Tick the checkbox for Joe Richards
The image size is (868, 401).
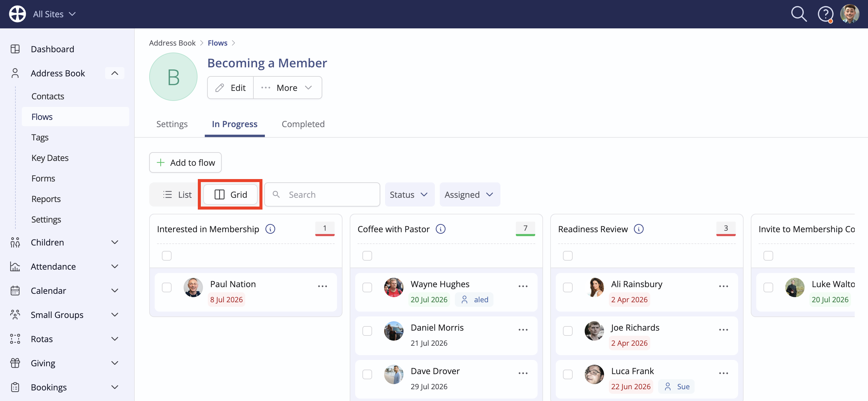pyautogui.click(x=568, y=331)
